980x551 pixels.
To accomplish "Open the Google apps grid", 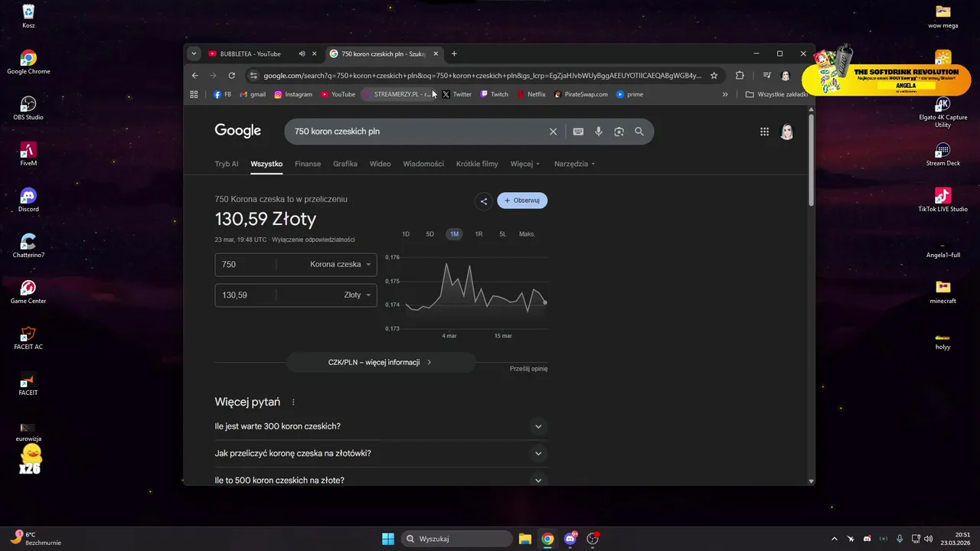I will pyautogui.click(x=764, y=132).
